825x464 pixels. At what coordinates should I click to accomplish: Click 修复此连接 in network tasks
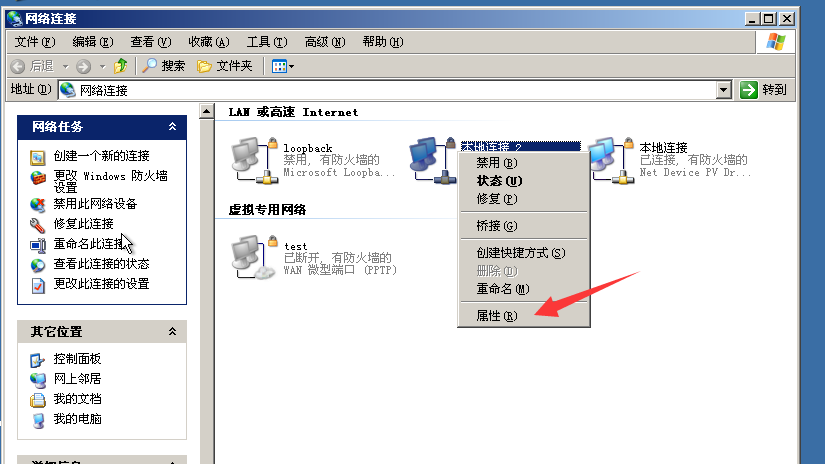tap(83, 224)
